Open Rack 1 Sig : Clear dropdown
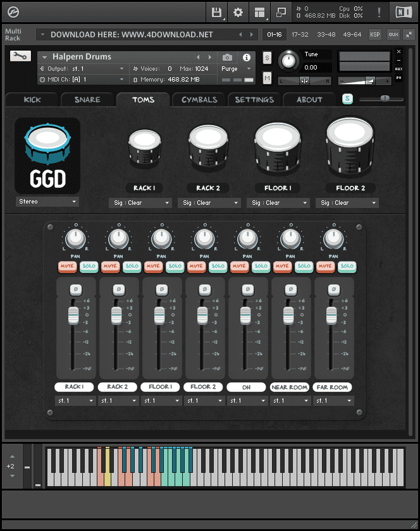Screen dimensions: 420x531 (140, 203)
